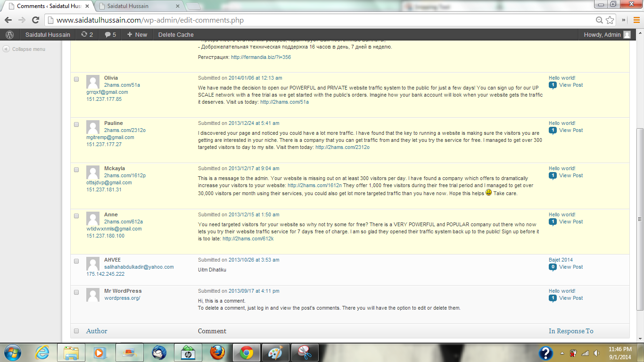Select Mckayla's comment checkbox
The width and height of the screenshot is (644, 362).
click(76, 170)
